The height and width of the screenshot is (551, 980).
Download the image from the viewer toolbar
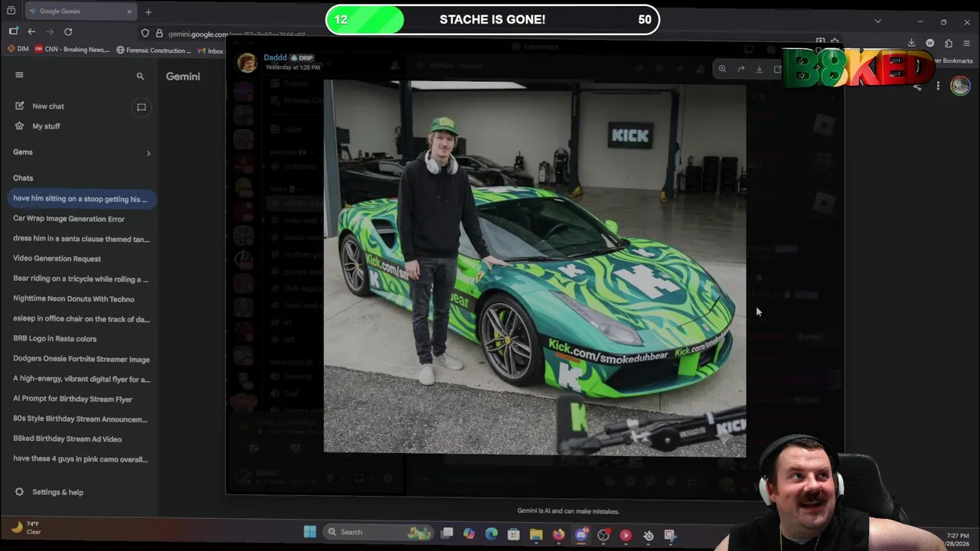tap(759, 69)
